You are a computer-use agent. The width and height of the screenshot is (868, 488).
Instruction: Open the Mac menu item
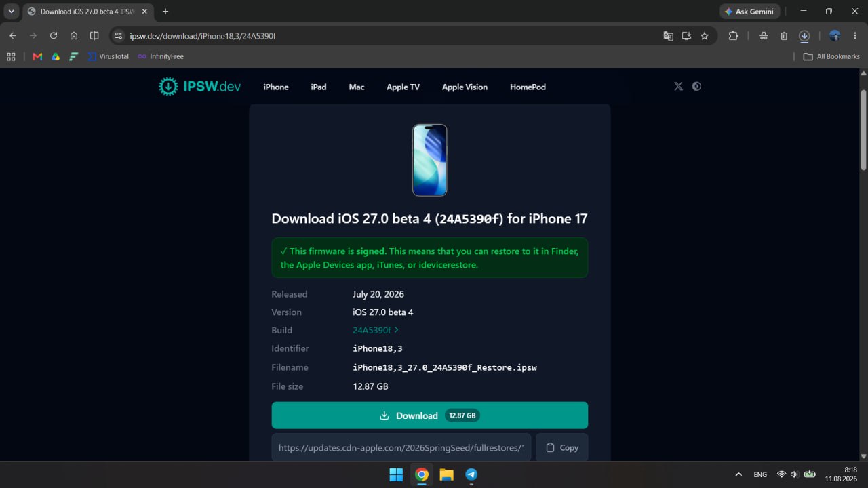pos(357,87)
